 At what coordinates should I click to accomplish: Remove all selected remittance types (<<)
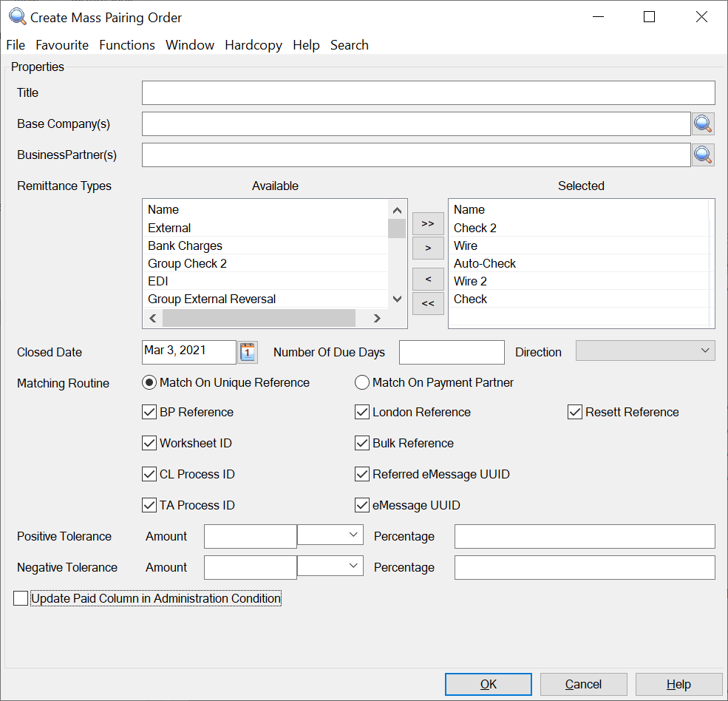tap(428, 303)
